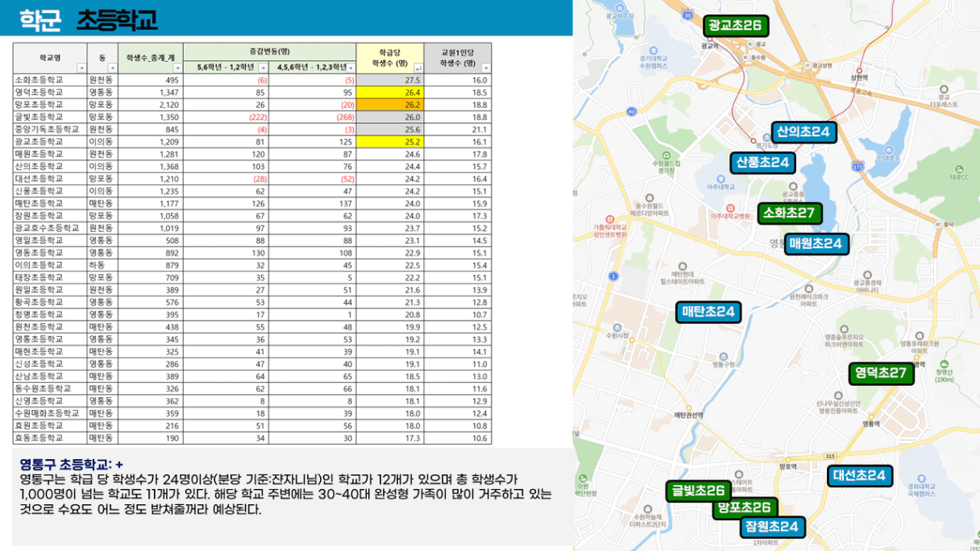Viewport: 980px width, 551px height.
Task: Open the 동 column filter arrow
Action: pyautogui.click(x=113, y=69)
